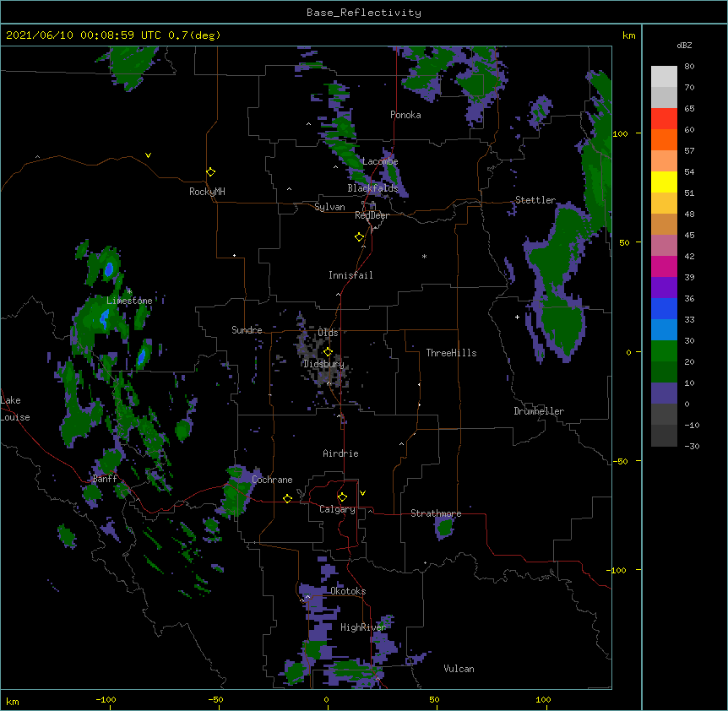
Task: Click the yellow diamond marker south of RedDeer
Action: (360, 237)
